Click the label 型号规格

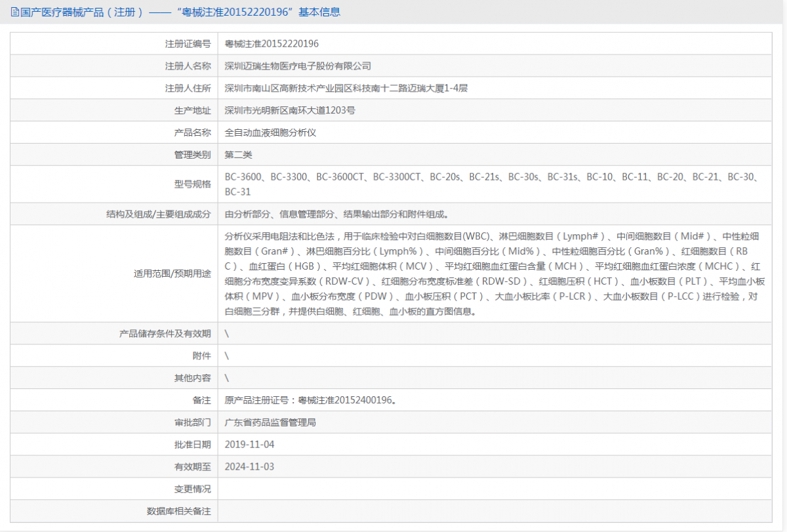tap(193, 184)
